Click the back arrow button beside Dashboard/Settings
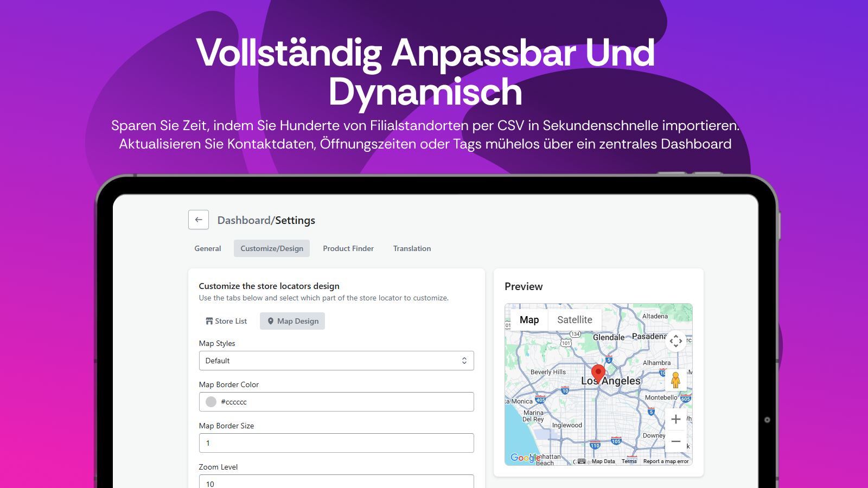This screenshot has height=488, width=868. pyautogui.click(x=199, y=220)
